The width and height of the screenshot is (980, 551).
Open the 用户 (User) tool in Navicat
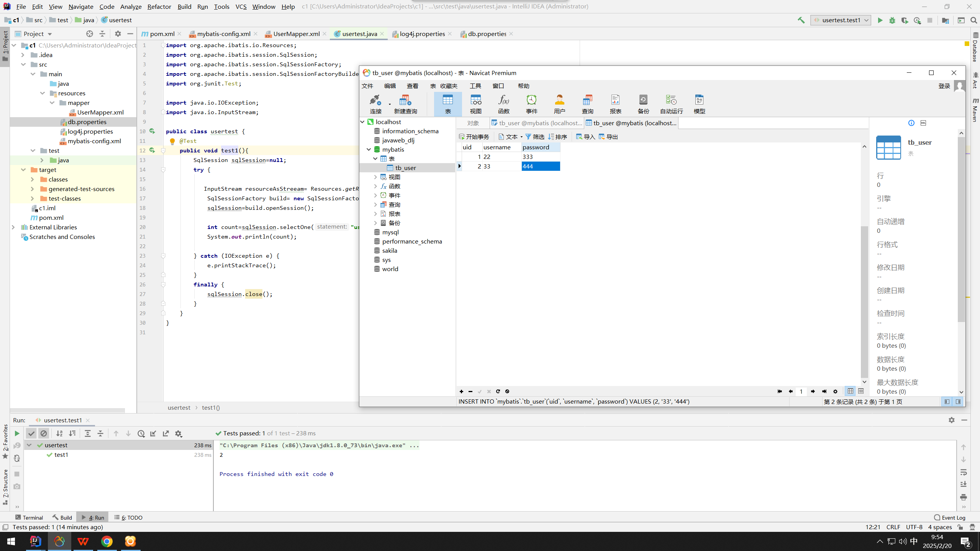559,104
